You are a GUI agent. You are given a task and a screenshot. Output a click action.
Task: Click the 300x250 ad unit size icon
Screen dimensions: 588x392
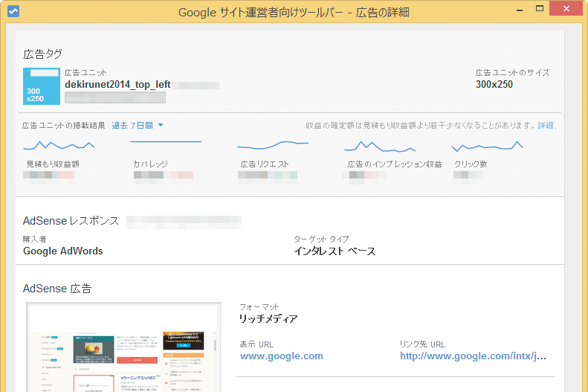pos(41,86)
